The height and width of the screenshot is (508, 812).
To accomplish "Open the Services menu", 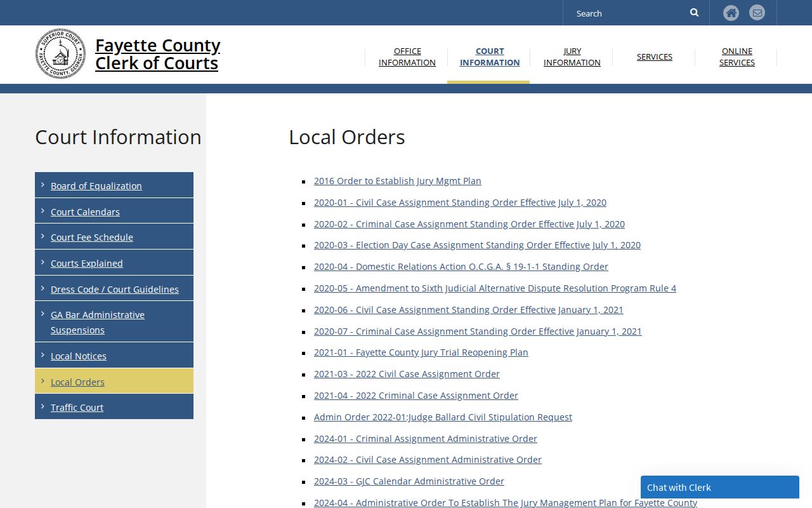I will (655, 57).
